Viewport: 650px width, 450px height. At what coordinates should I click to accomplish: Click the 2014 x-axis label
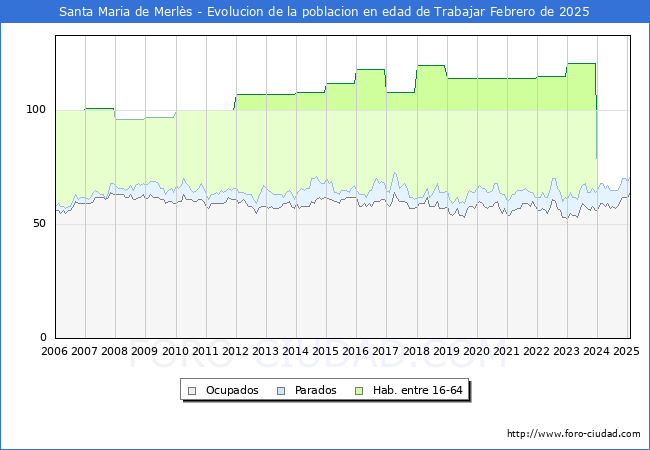[x=296, y=351]
